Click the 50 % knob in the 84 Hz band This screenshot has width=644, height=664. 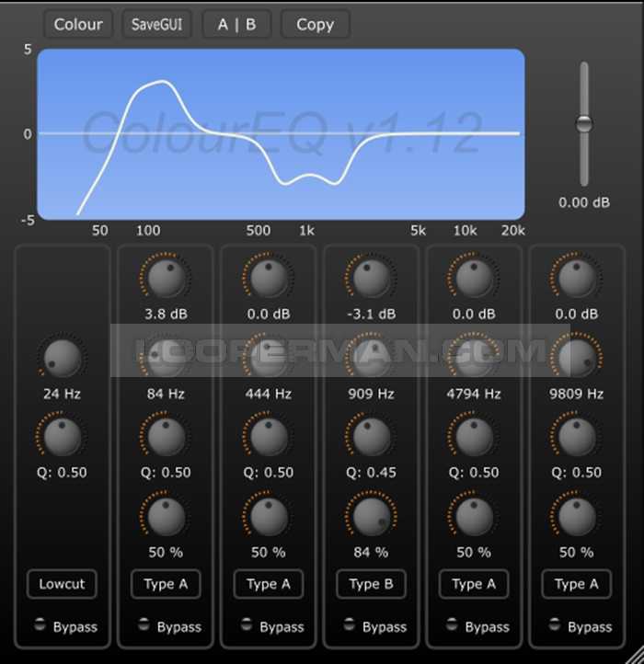point(166,517)
